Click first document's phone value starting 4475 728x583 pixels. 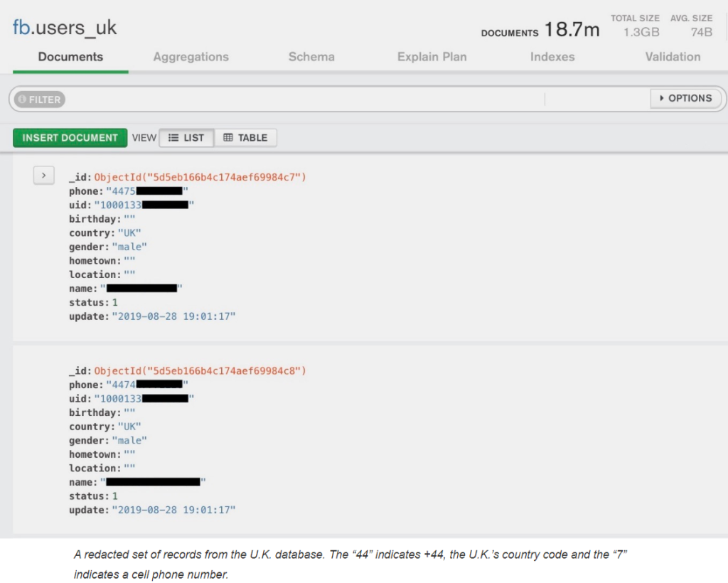point(147,191)
